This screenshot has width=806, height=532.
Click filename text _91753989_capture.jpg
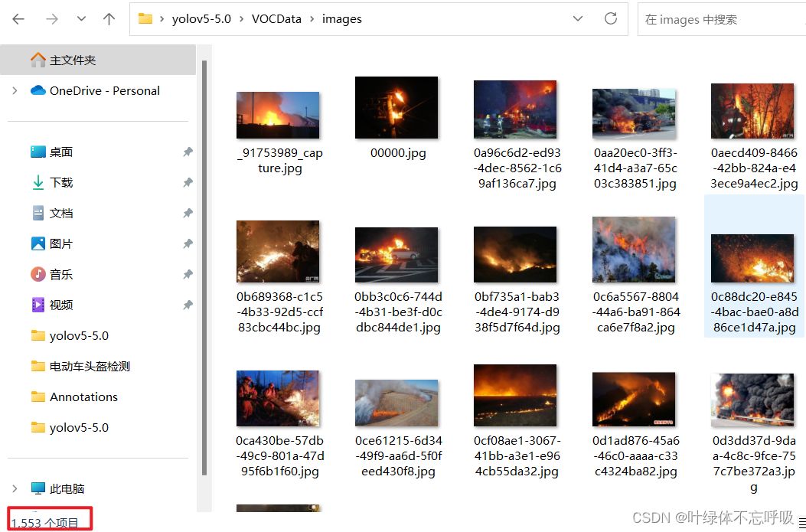(x=280, y=161)
